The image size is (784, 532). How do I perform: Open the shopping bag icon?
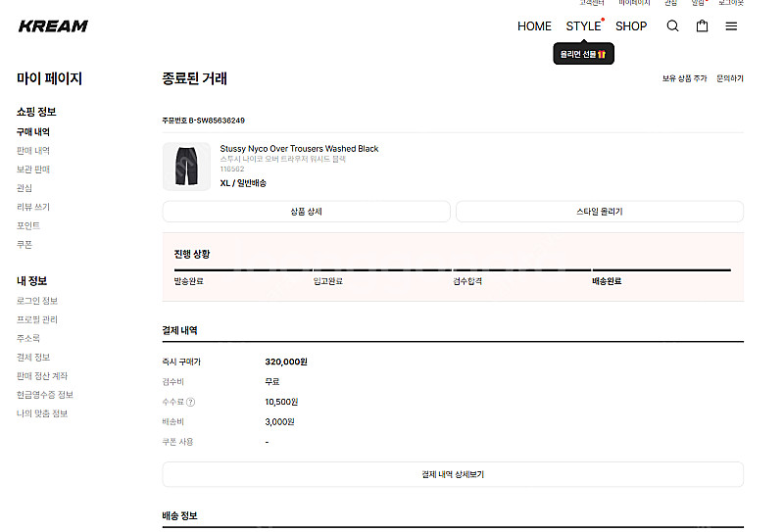(702, 26)
